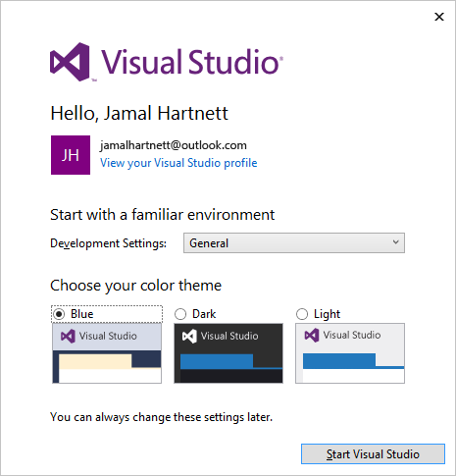Click the Blue theme preview thumbnail
Viewport: 456px width, 476px height.
(x=107, y=353)
